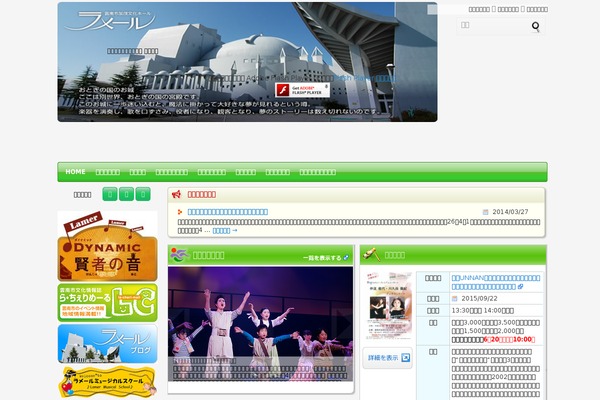600x400 pixels.
Task: Follow the blue Flash Player download link
Action: point(364,78)
